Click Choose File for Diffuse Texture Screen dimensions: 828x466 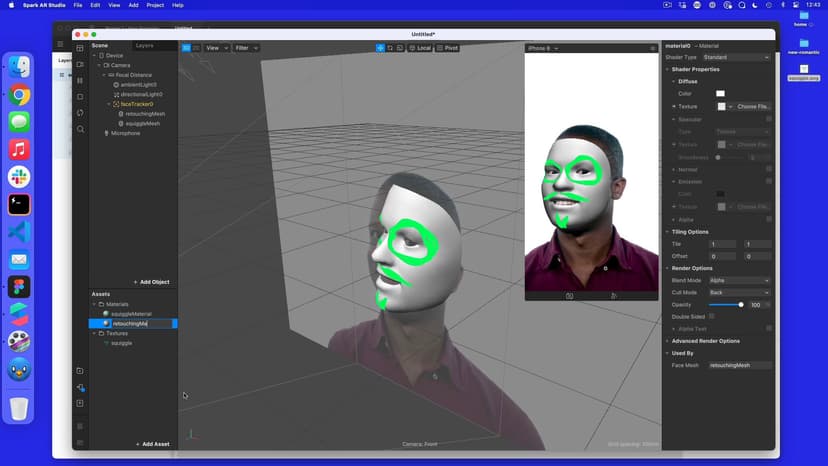(754, 107)
